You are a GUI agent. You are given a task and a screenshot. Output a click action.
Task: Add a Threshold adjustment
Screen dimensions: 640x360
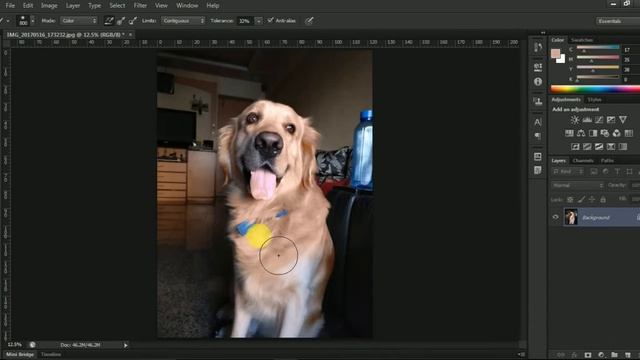pyautogui.click(x=599, y=147)
